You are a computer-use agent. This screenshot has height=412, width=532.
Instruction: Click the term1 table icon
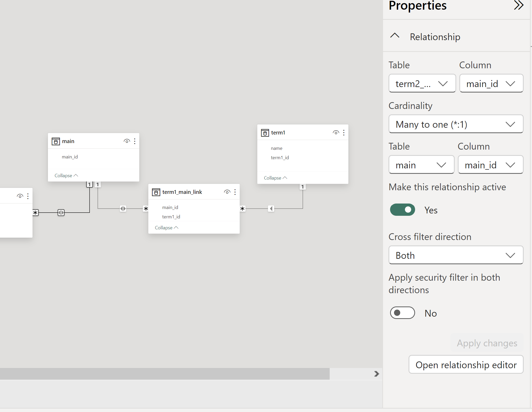pos(265,133)
